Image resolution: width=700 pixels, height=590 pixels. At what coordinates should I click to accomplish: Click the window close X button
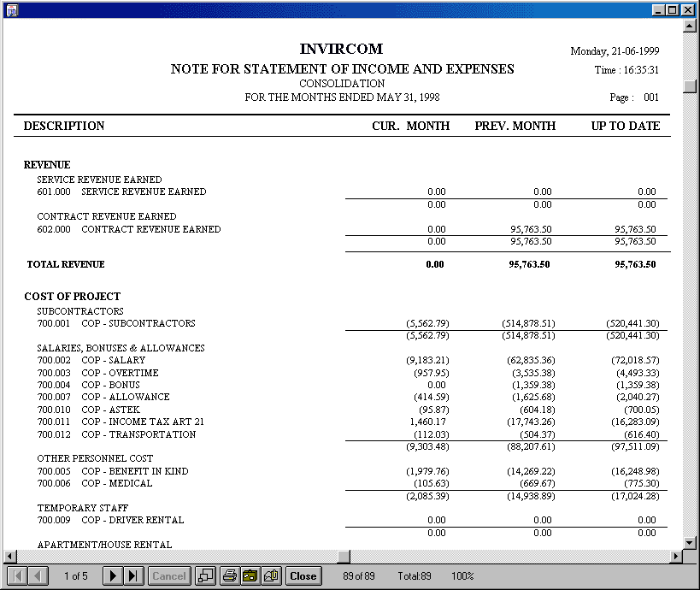click(x=687, y=9)
